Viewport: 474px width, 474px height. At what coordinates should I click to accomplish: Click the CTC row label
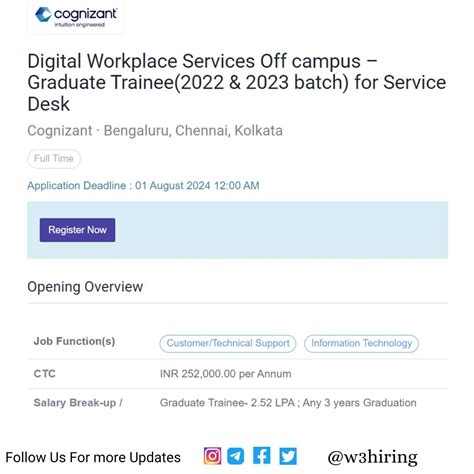(45, 374)
